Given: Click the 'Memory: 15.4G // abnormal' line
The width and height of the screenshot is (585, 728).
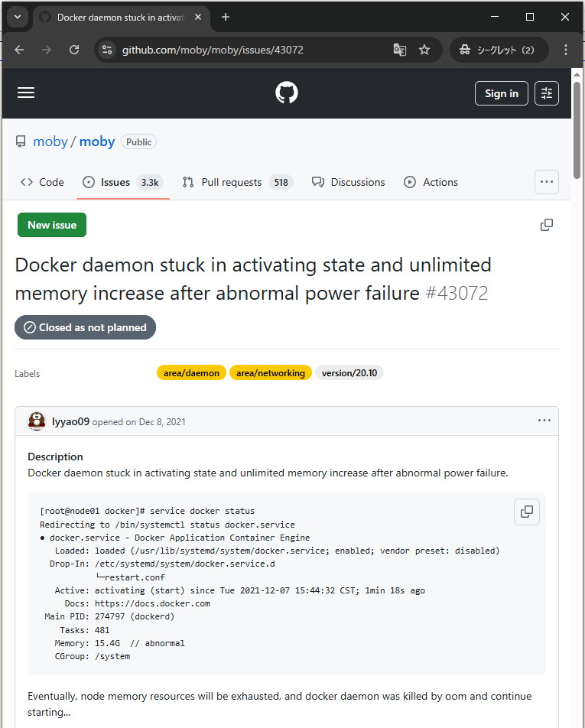Looking at the screenshot, I should [119, 643].
